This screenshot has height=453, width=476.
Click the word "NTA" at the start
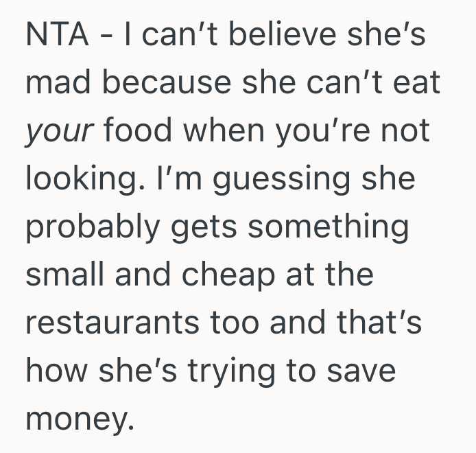tap(56, 36)
